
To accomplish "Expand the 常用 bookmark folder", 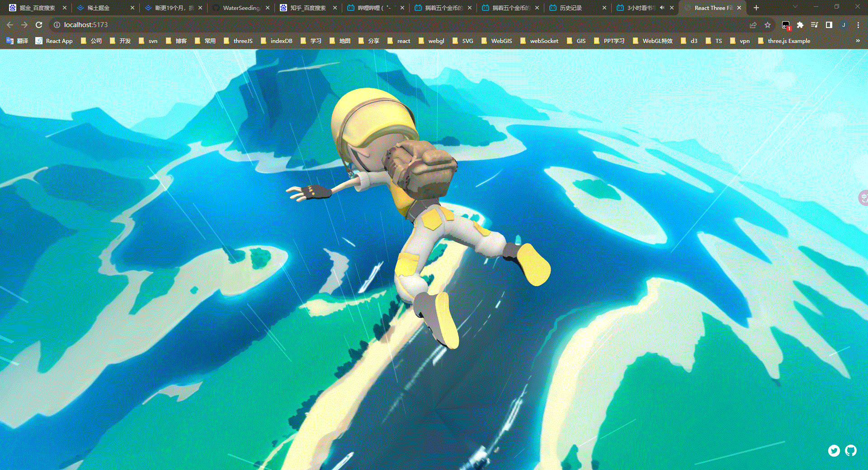I will tap(205, 41).
